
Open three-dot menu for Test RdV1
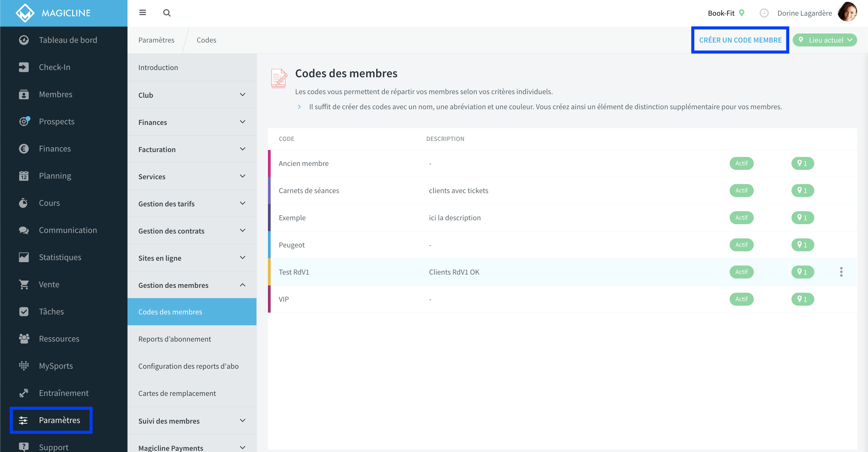pyautogui.click(x=841, y=272)
